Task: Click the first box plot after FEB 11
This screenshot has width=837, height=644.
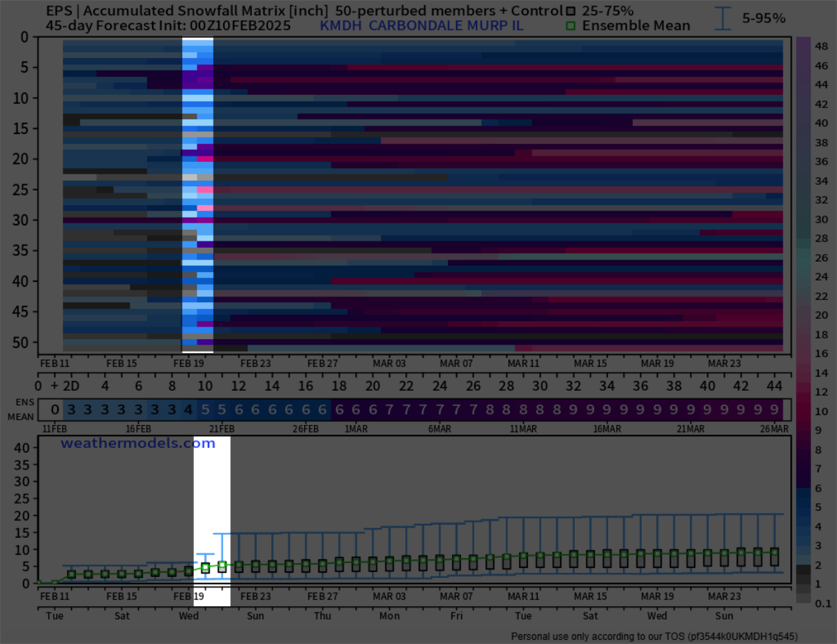Action: click(x=71, y=574)
